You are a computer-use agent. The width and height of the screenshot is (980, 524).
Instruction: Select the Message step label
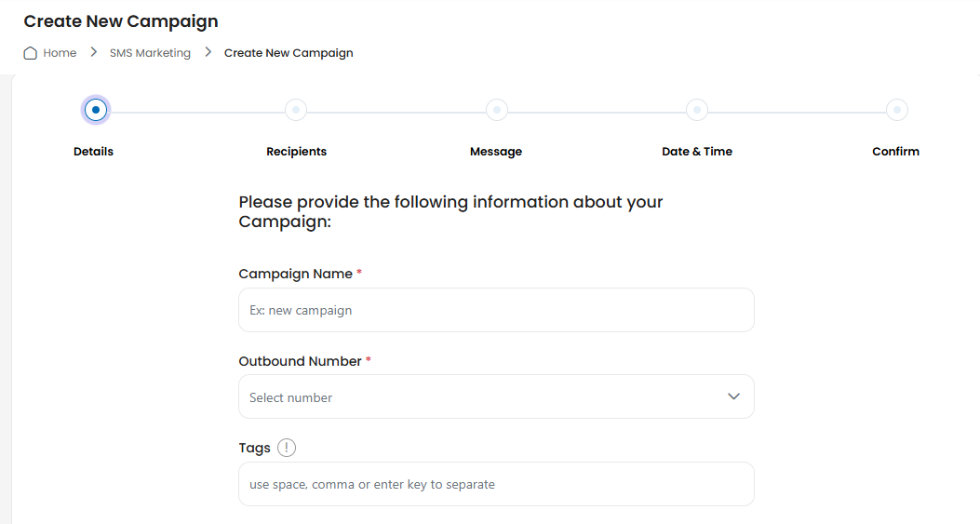(x=496, y=152)
